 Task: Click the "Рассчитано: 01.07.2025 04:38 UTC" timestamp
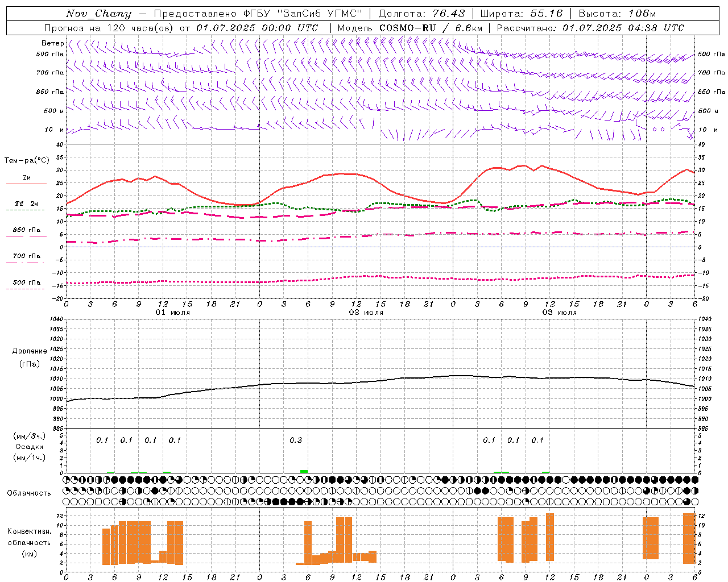(x=590, y=28)
